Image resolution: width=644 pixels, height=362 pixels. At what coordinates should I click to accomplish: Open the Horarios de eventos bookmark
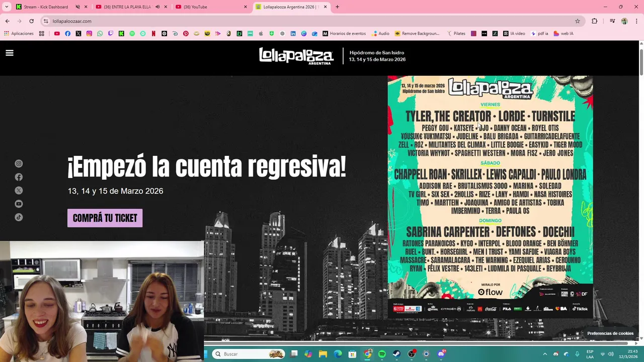(x=344, y=34)
